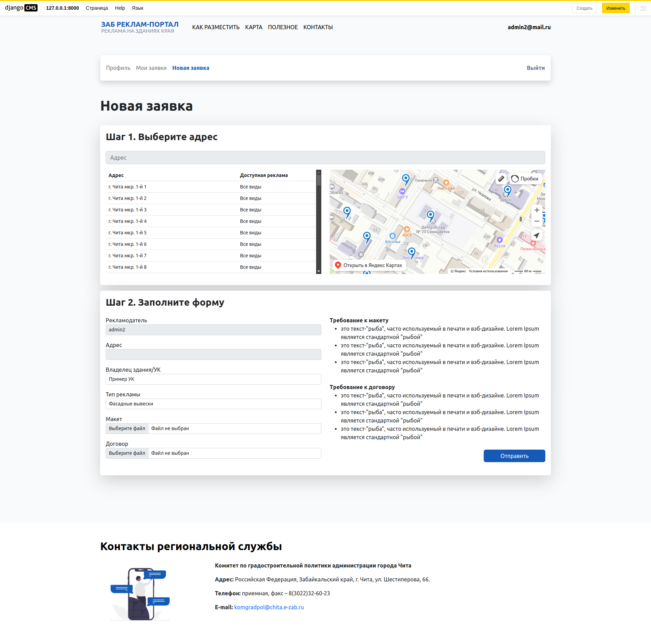Click the map ruler measurement icon
This screenshot has width=651, height=644.
(501, 179)
